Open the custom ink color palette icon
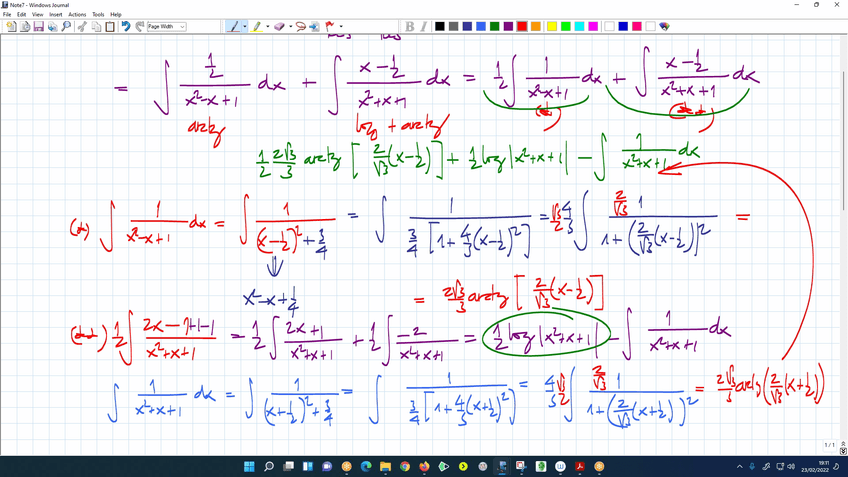Viewport: 848px width, 477px height. pos(665,26)
